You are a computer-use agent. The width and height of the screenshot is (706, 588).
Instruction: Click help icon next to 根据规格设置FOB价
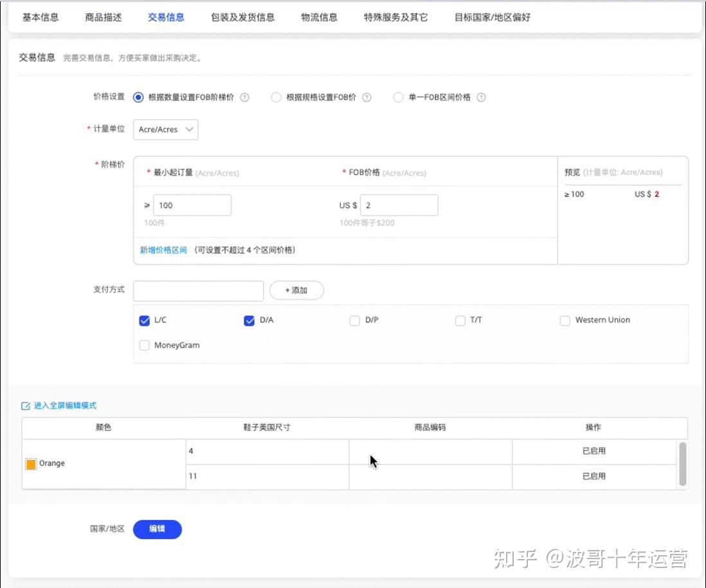367,97
